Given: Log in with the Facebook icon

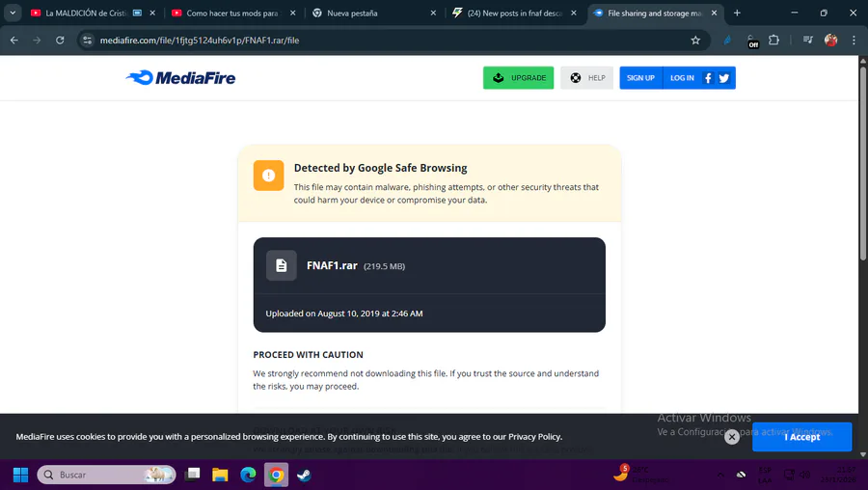Looking at the screenshot, I should (708, 78).
